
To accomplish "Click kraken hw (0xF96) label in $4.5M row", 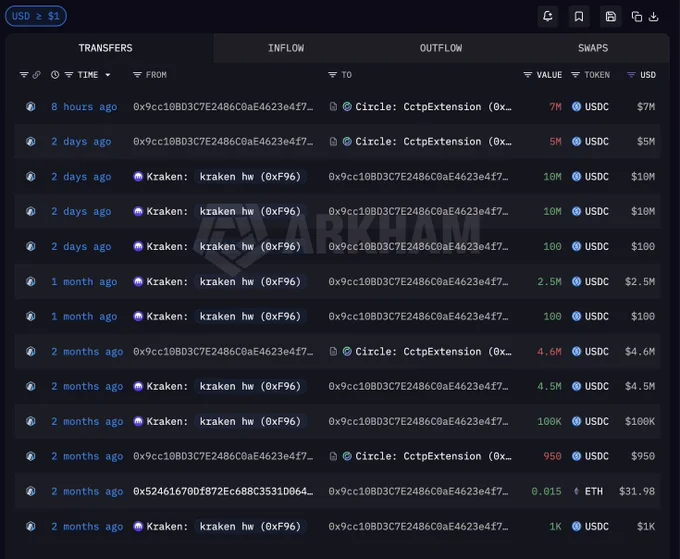I will click(250, 386).
